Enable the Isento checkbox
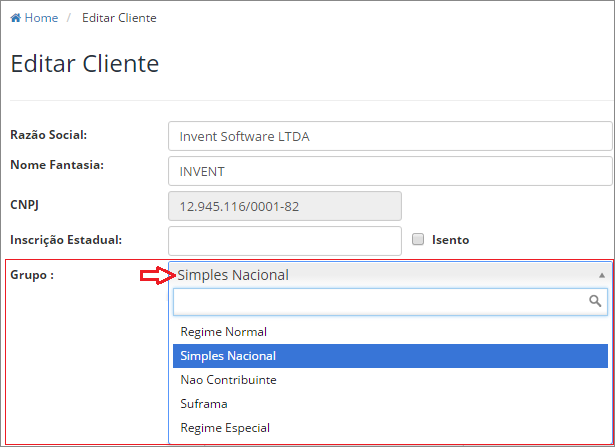This screenshot has width=615, height=447. coord(418,239)
